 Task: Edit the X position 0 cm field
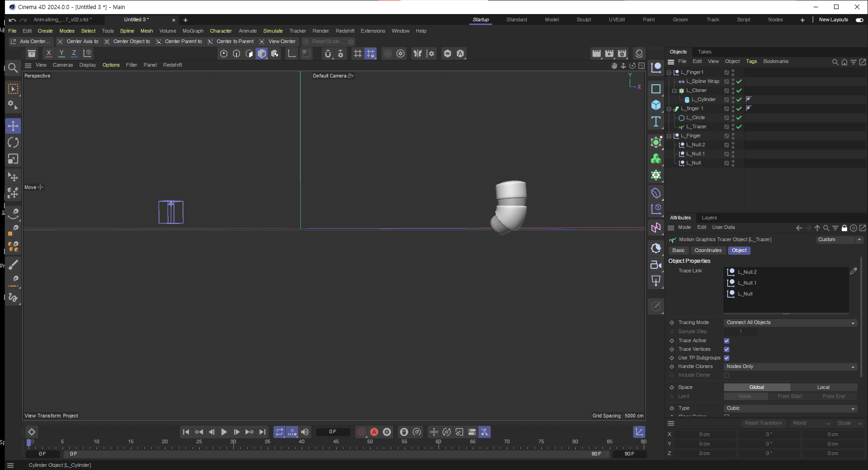coord(704,435)
